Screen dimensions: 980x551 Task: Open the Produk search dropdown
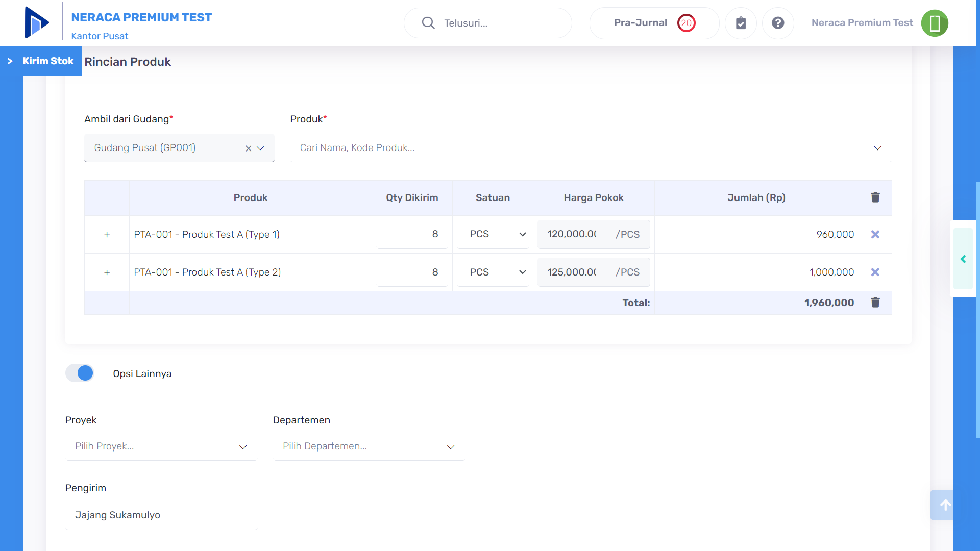(591, 148)
